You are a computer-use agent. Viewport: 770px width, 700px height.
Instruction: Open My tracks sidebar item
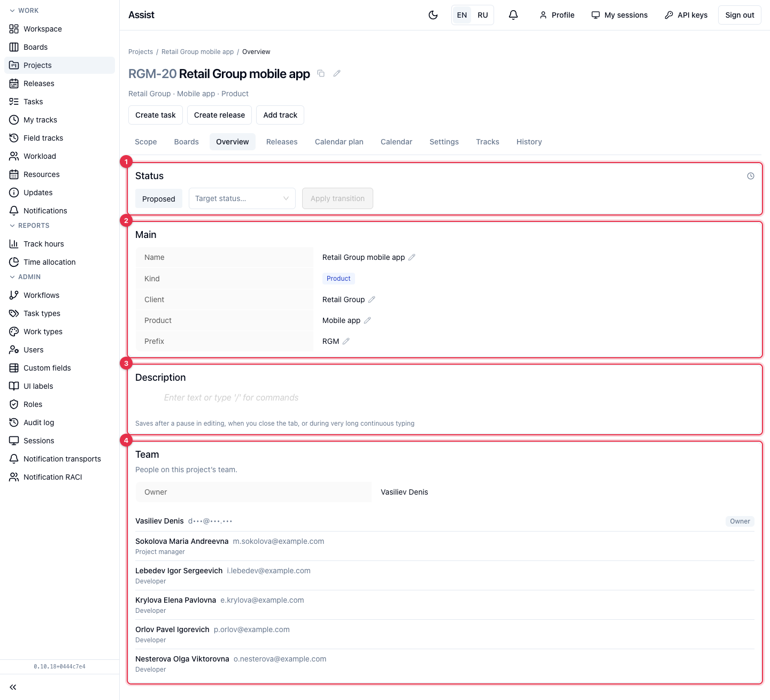coord(59,120)
